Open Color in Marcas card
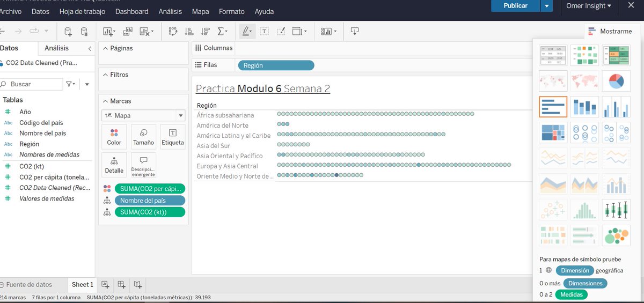The image size is (644, 303). click(114, 137)
